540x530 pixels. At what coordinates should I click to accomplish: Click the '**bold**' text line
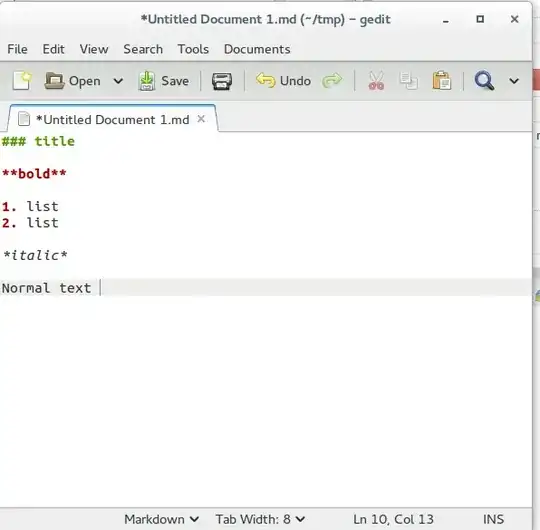(x=34, y=174)
